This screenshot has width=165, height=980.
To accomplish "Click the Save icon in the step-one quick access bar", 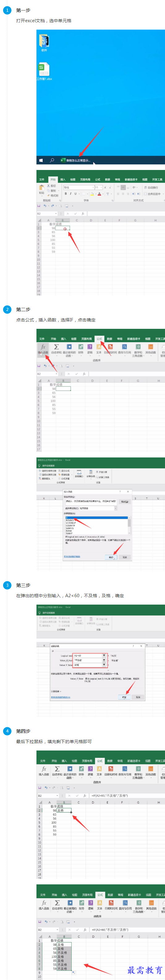I will pyautogui.click(x=39, y=206).
